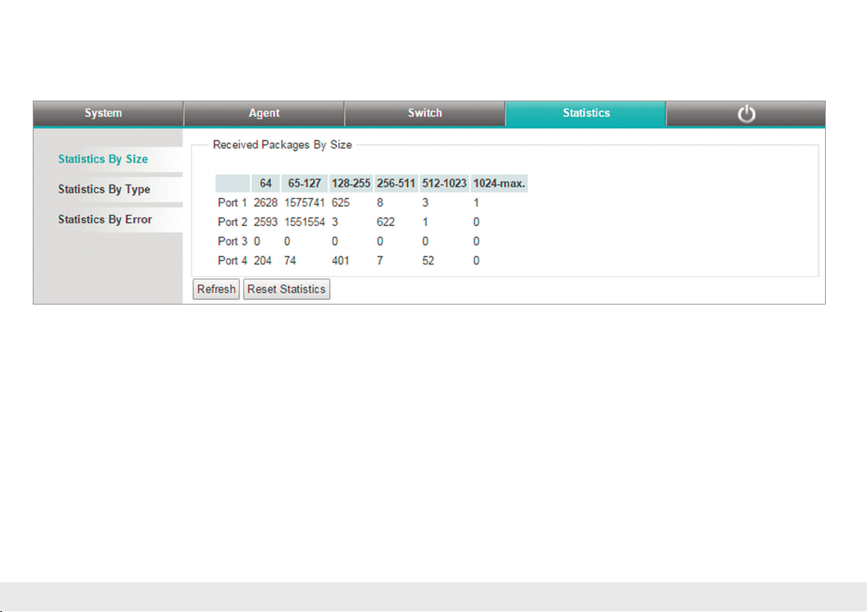Click the value '204' for Port 4

point(263,261)
